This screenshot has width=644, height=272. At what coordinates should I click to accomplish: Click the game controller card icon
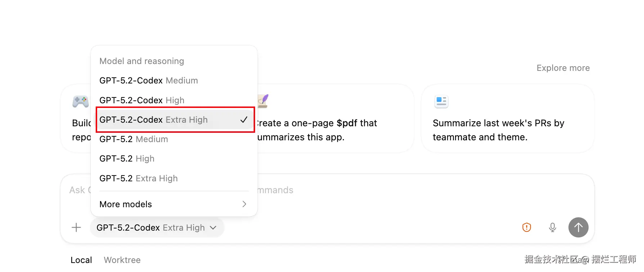click(81, 102)
